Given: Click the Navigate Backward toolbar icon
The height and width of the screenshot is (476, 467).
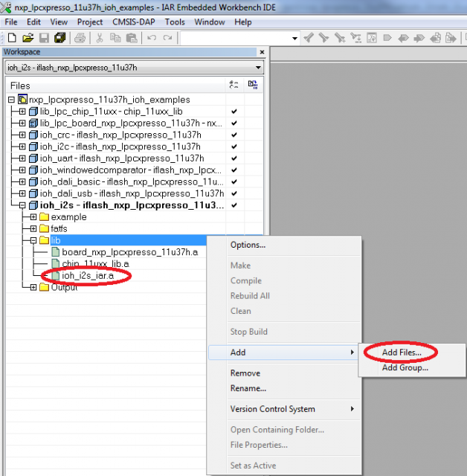Looking at the screenshot, I should [x=403, y=38].
